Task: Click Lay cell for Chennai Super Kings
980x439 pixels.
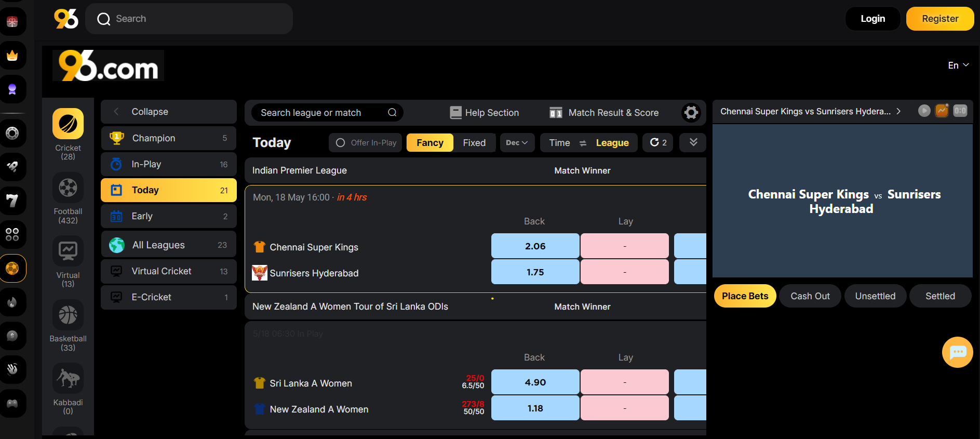Action: coord(625,246)
